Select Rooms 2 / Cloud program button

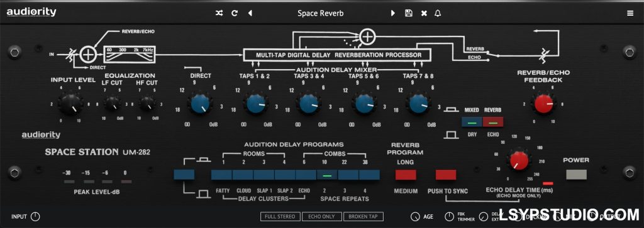click(243, 175)
